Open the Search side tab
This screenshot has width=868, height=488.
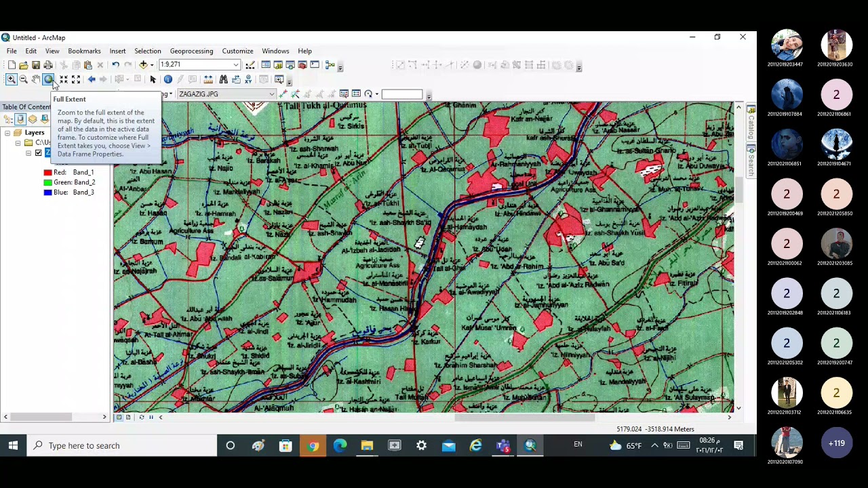click(751, 161)
